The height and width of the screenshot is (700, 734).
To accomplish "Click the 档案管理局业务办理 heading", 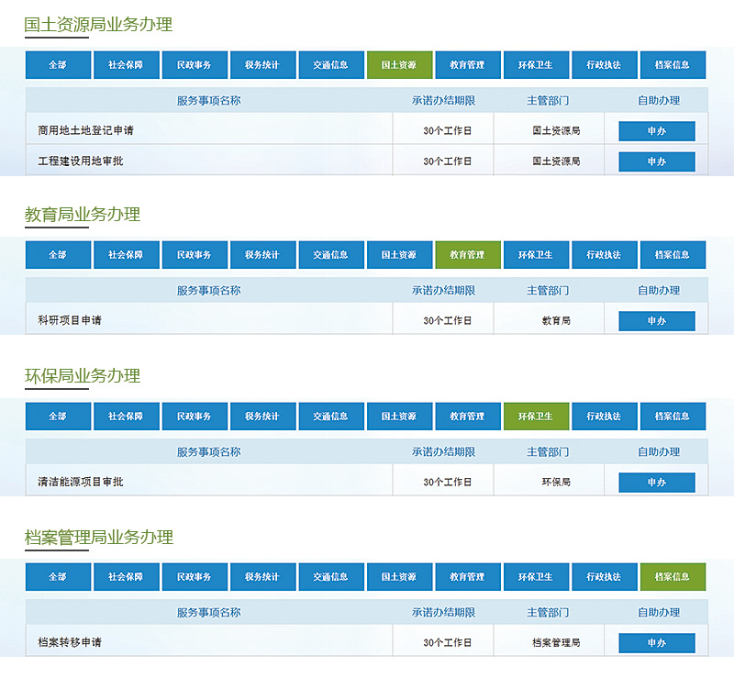I will pyautogui.click(x=99, y=537).
